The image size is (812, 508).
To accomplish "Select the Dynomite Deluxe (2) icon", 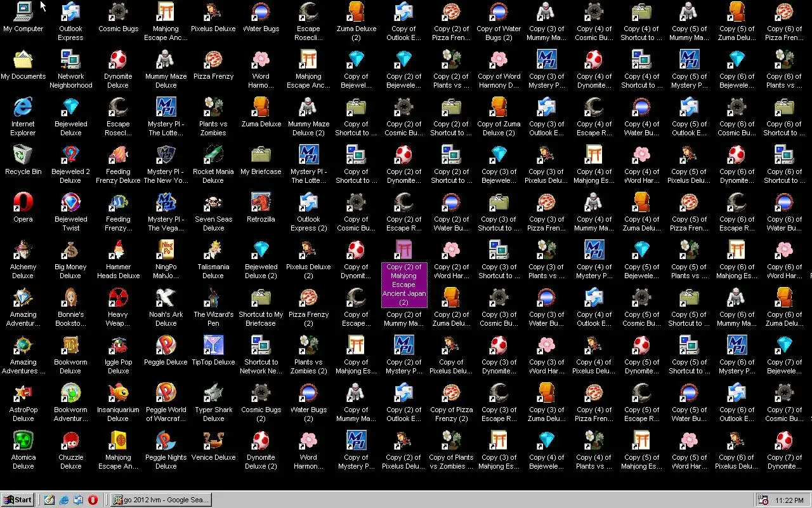I will click(x=261, y=451).
